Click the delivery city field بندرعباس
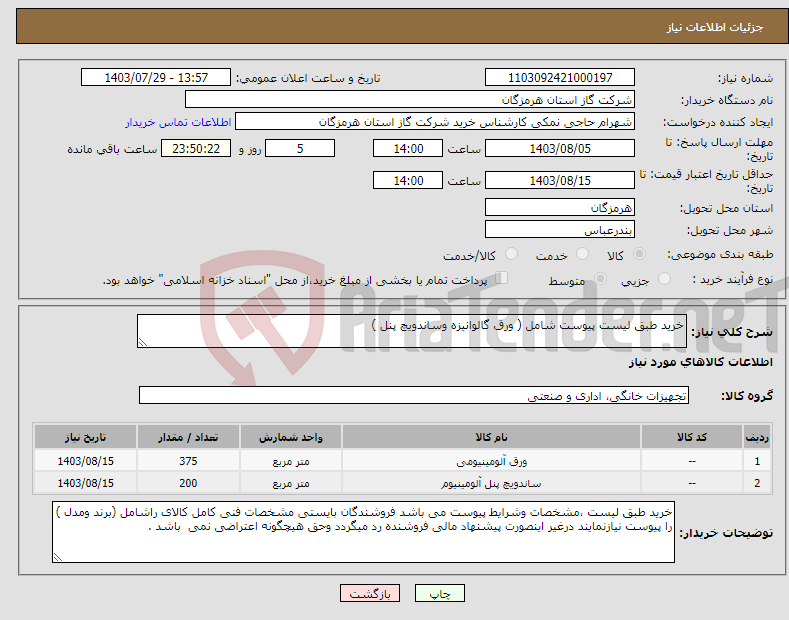 pos(560,229)
